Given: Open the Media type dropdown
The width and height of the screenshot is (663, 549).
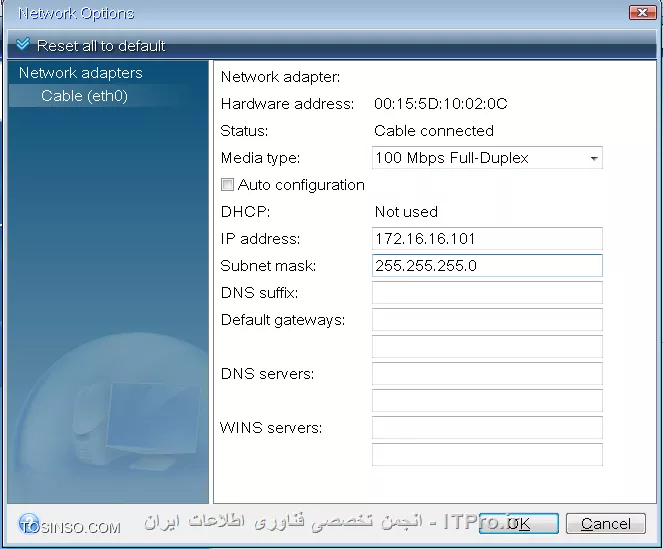Looking at the screenshot, I should pos(487,158).
